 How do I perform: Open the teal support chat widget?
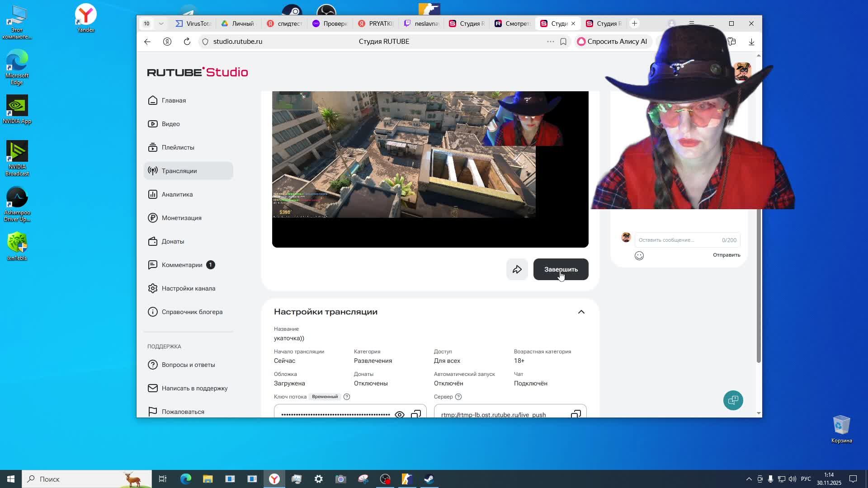pos(733,400)
